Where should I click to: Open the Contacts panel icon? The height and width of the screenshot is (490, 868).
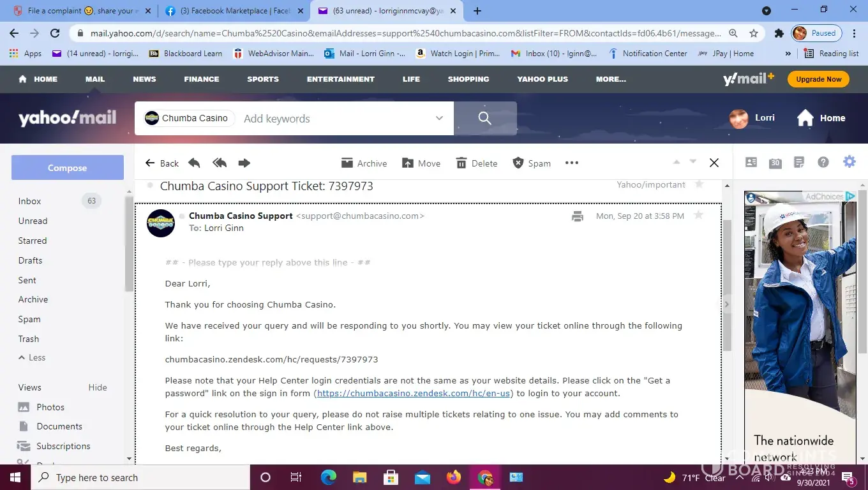pos(751,163)
